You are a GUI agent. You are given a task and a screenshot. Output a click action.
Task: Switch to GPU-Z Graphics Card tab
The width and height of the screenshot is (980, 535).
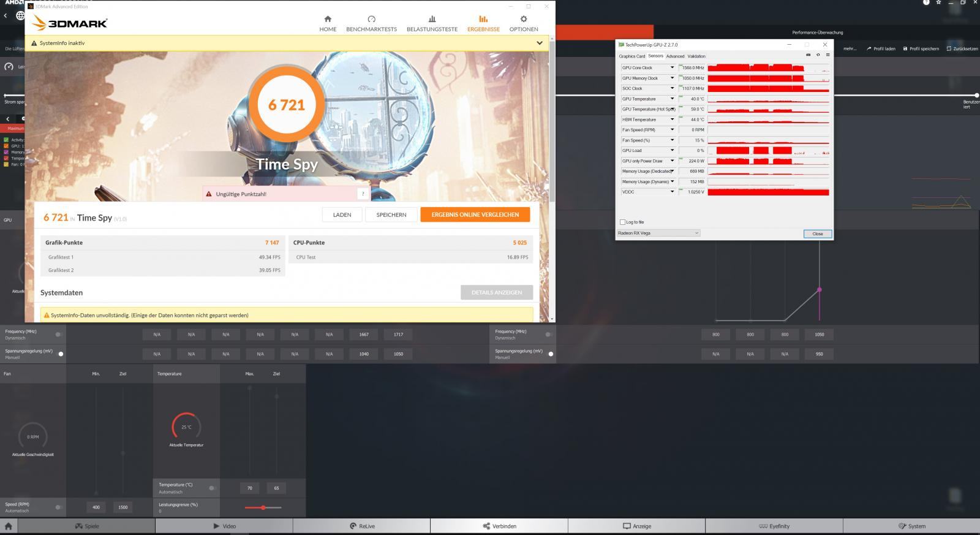tap(631, 56)
